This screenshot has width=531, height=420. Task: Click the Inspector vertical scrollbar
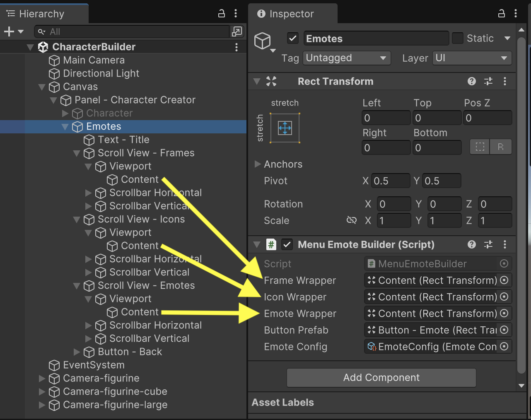pyautogui.click(x=521, y=207)
